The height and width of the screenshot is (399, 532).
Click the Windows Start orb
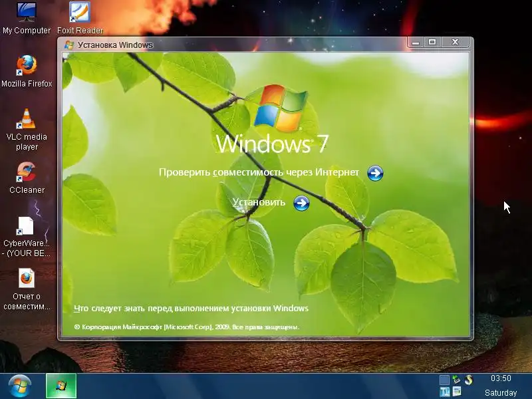20,386
